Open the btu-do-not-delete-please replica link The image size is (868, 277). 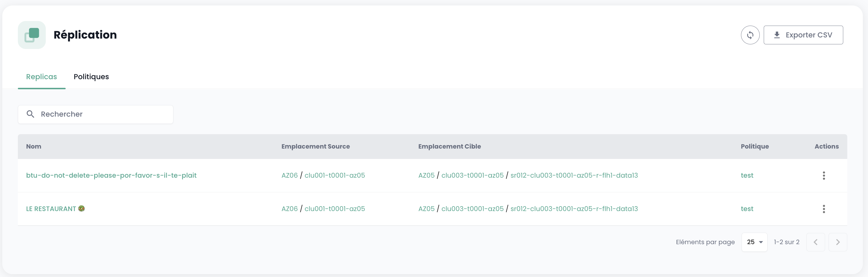(x=111, y=176)
